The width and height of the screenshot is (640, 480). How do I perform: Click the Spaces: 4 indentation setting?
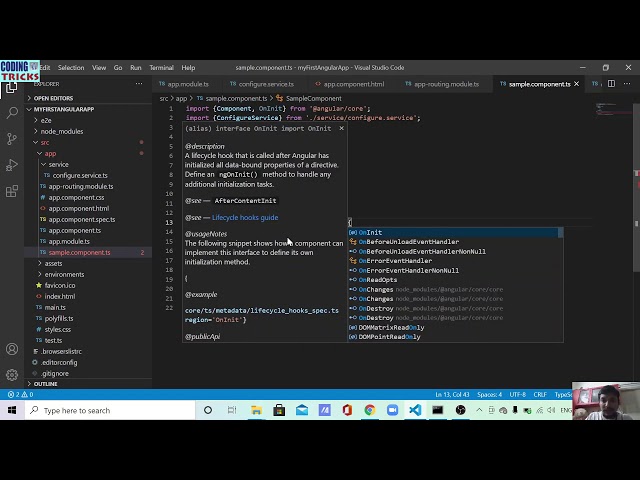pos(489,395)
